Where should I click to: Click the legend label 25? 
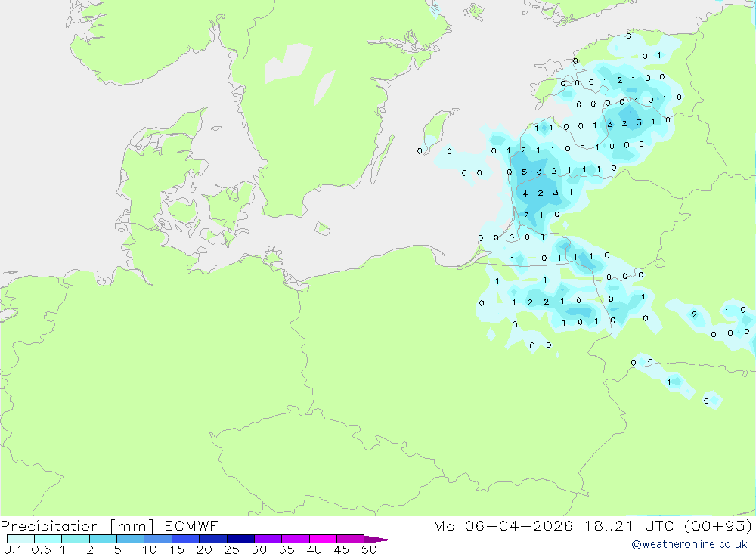tap(232, 549)
